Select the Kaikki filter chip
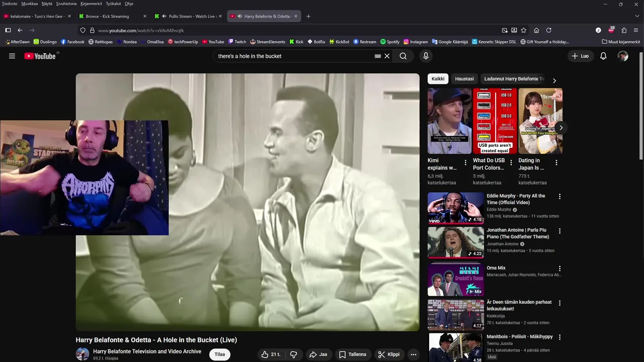This screenshot has width=644, height=362. click(x=438, y=79)
